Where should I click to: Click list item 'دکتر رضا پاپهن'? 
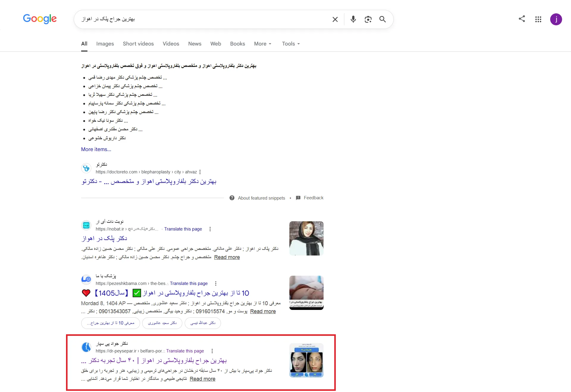pyautogui.click(x=123, y=112)
